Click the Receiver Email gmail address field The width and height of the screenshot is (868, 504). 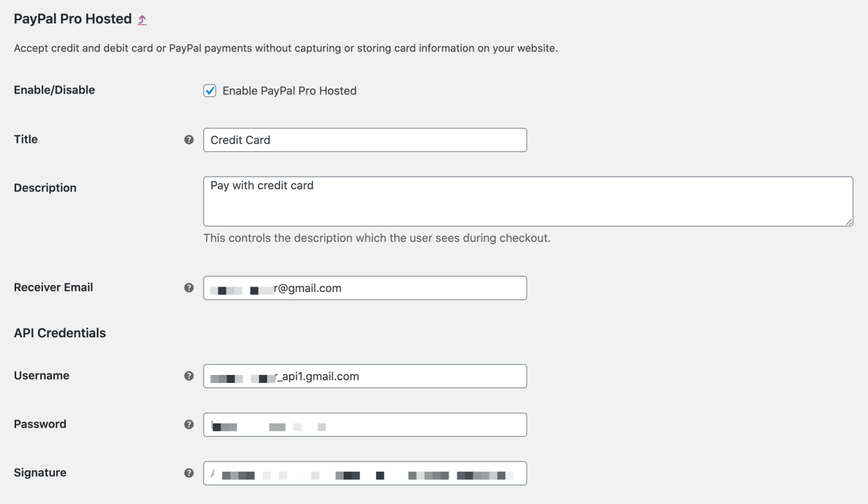click(x=365, y=288)
